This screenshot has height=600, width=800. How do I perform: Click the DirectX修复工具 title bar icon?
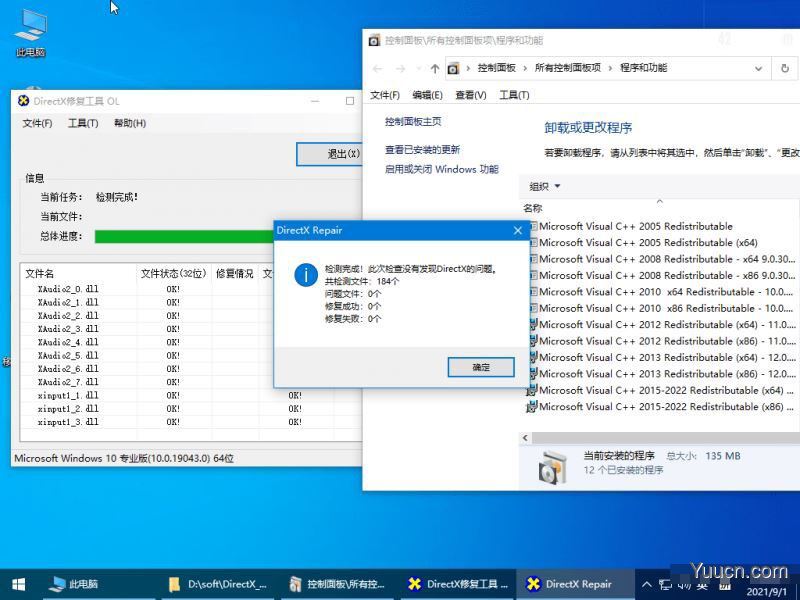[23, 101]
